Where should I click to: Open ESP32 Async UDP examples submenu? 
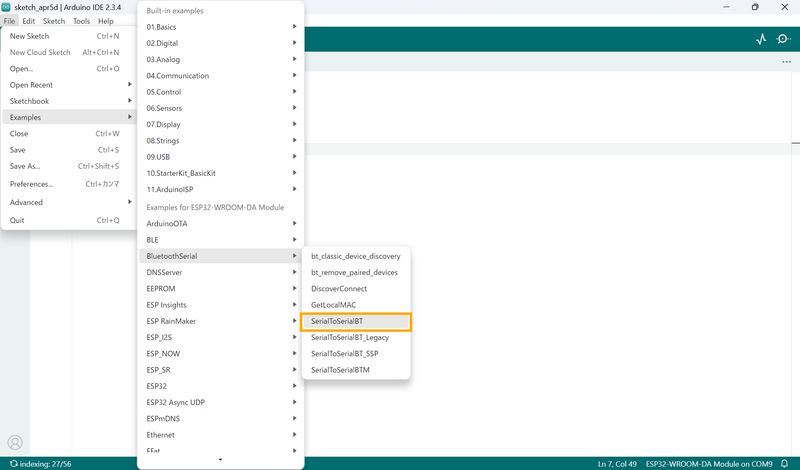point(220,403)
